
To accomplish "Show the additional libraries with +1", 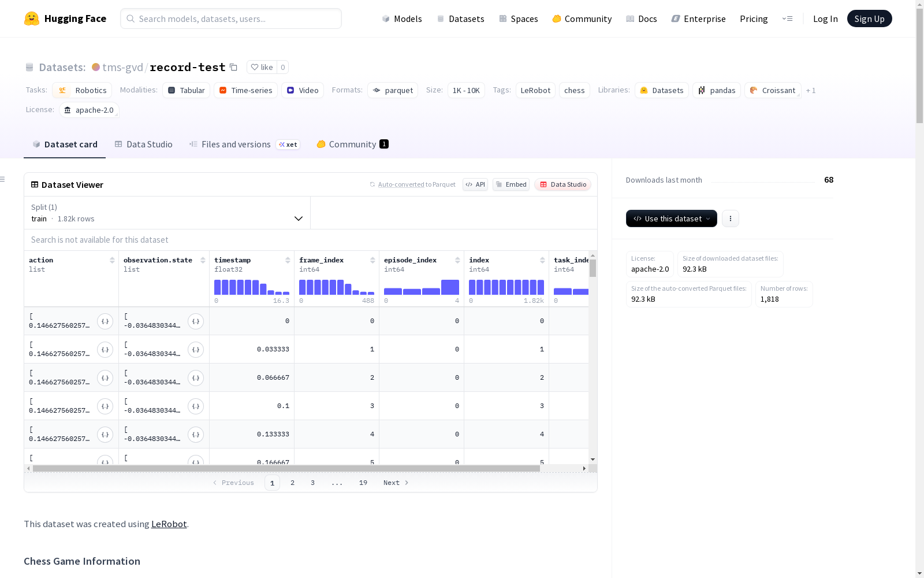I will coord(811,90).
